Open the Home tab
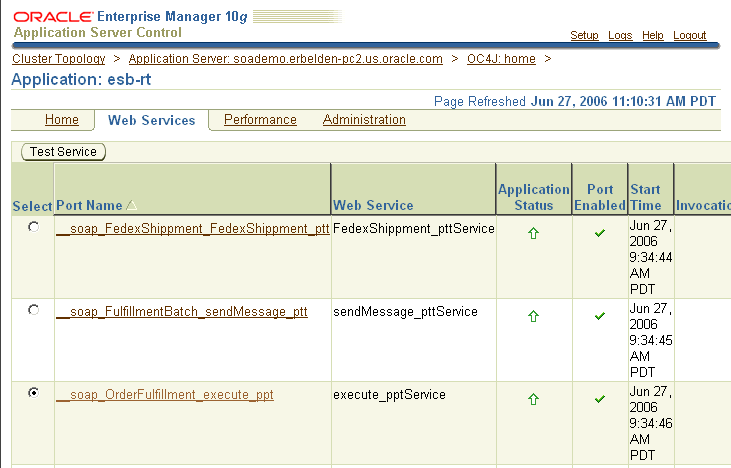The width and height of the screenshot is (731, 468). (x=62, y=120)
